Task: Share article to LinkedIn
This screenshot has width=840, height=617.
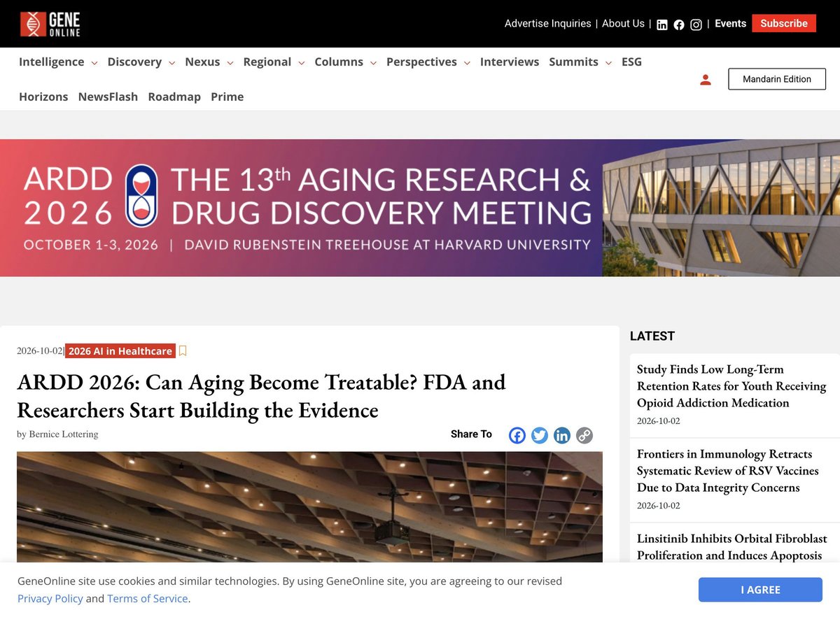Action: tap(562, 435)
